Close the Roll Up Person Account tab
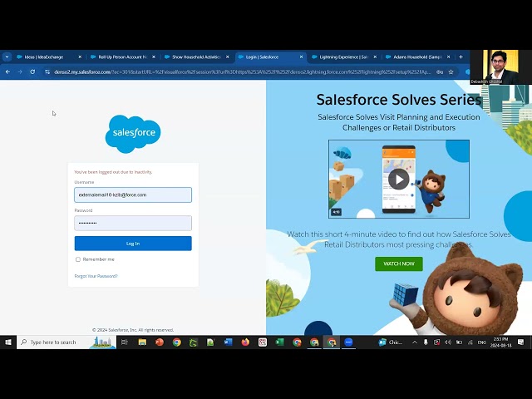The width and height of the screenshot is (532, 399). (154, 57)
